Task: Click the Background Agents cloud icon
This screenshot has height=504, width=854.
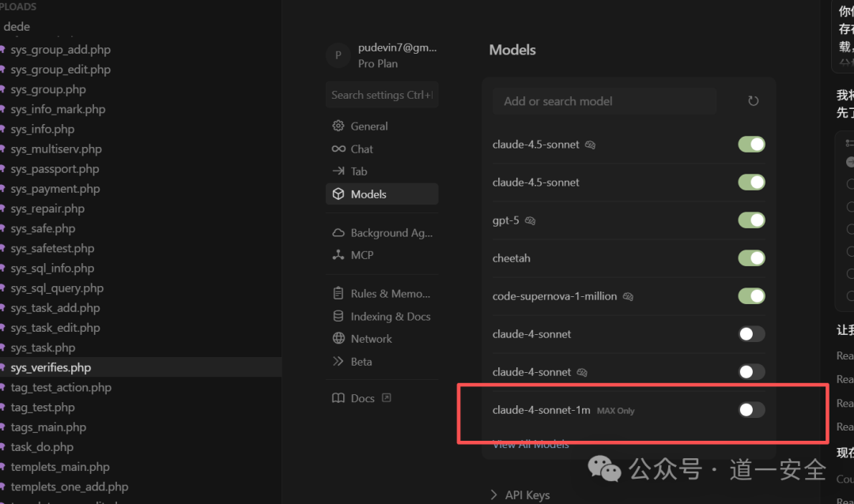Action: pyautogui.click(x=338, y=232)
